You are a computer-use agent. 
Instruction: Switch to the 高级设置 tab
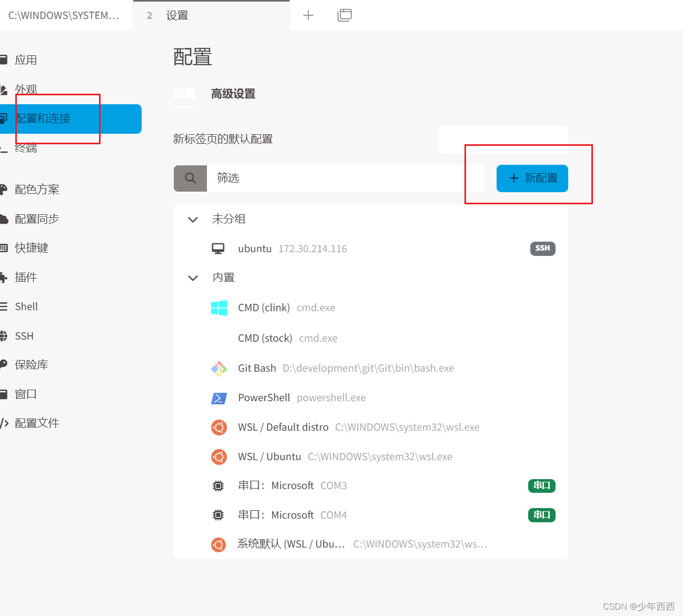point(233,94)
